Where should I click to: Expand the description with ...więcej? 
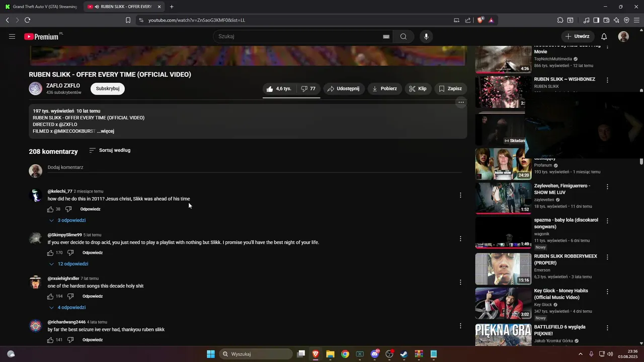[106, 131]
